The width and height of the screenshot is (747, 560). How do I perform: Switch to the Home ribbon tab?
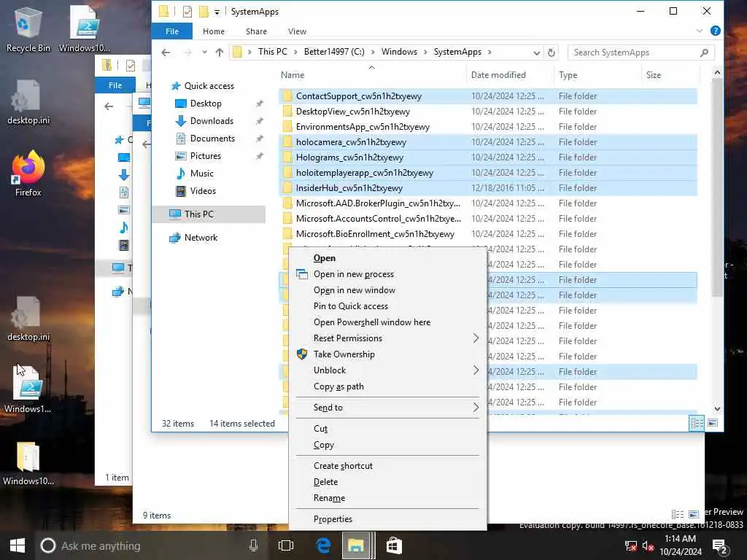(214, 31)
